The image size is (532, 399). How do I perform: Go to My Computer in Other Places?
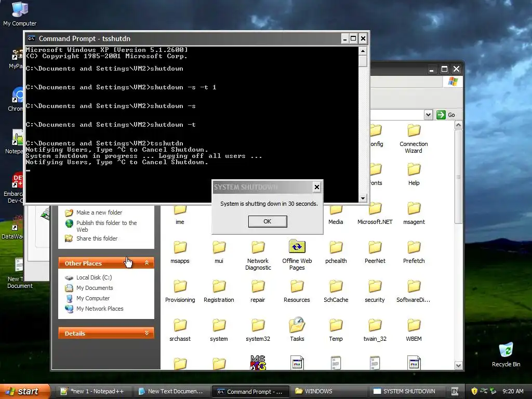click(93, 298)
